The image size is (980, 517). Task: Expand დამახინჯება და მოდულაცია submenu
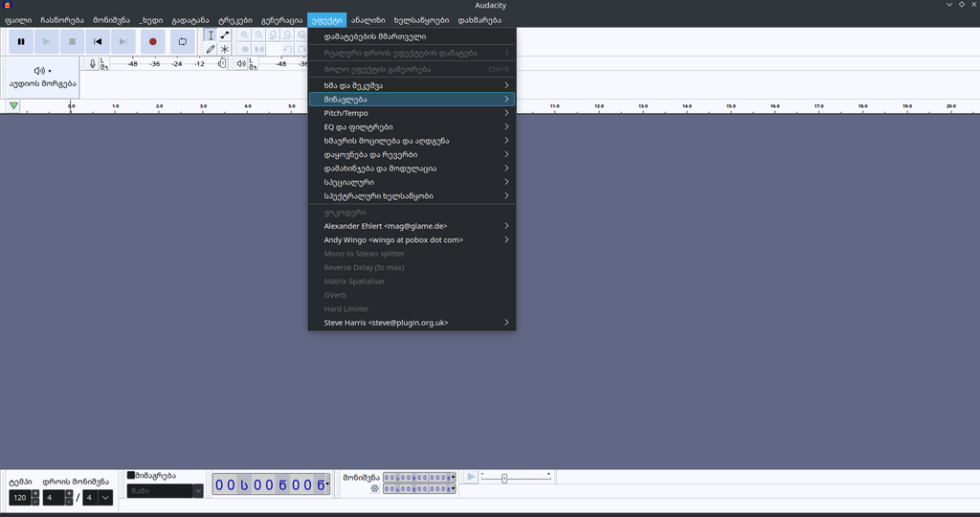412,169
